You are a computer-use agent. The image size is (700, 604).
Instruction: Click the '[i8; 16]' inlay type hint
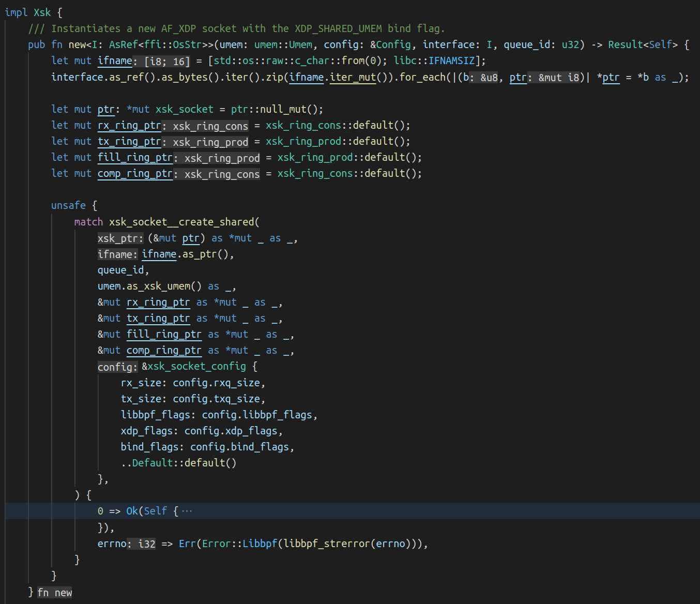[x=167, y=62]
